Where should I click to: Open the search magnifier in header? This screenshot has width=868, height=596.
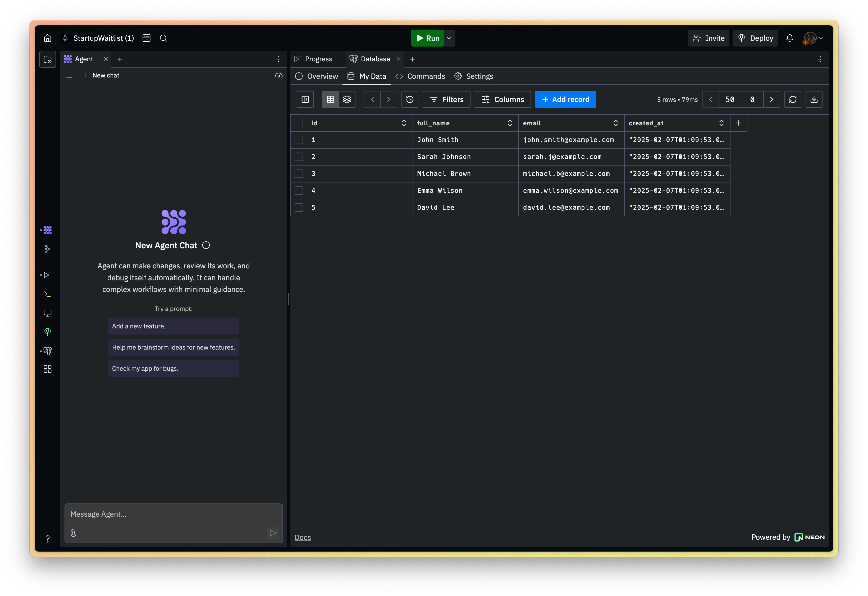tap(163, 38)
